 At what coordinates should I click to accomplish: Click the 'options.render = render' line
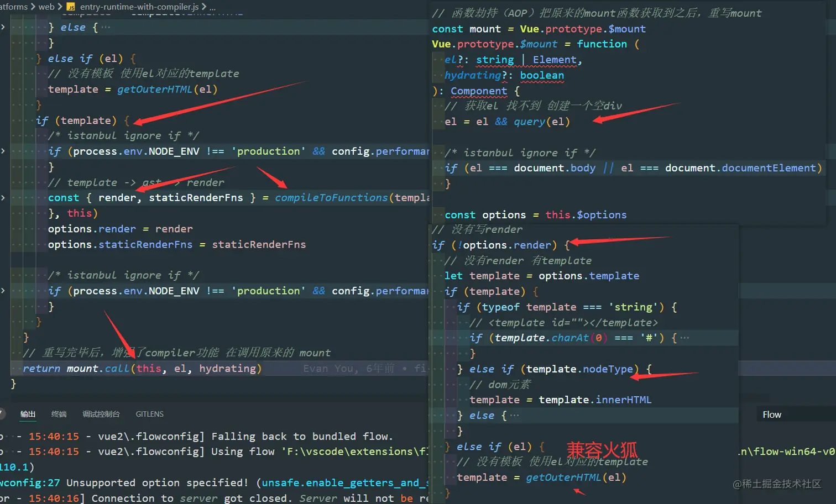[121, 229]
